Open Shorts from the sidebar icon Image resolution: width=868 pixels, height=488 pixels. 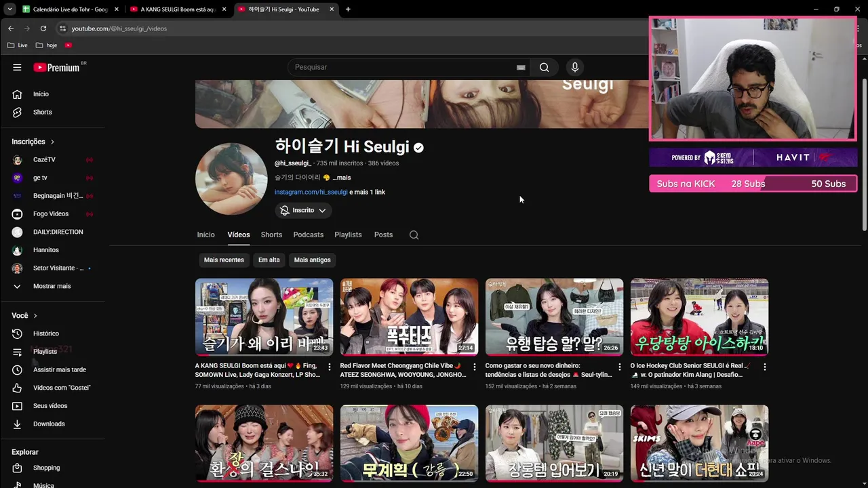tap(18, 112)
